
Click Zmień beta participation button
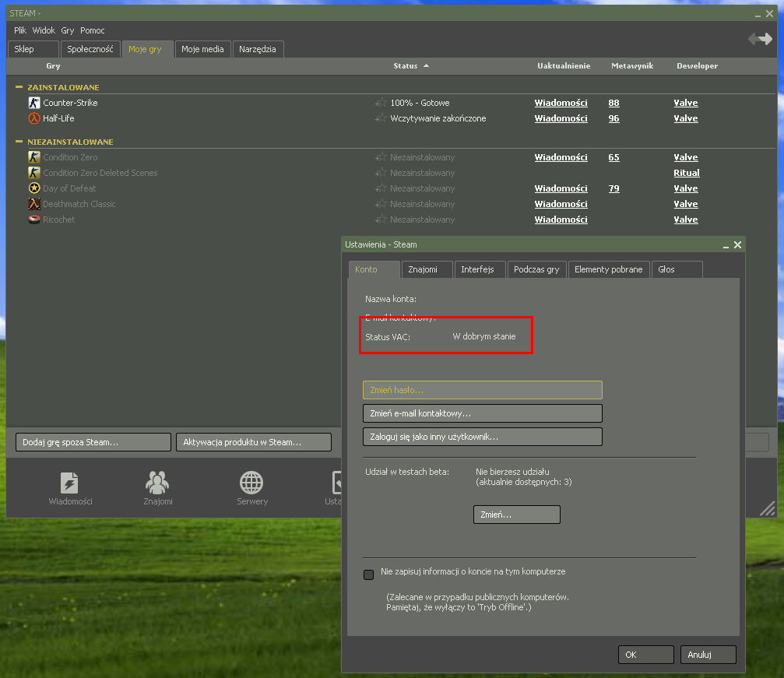point(516,515)
